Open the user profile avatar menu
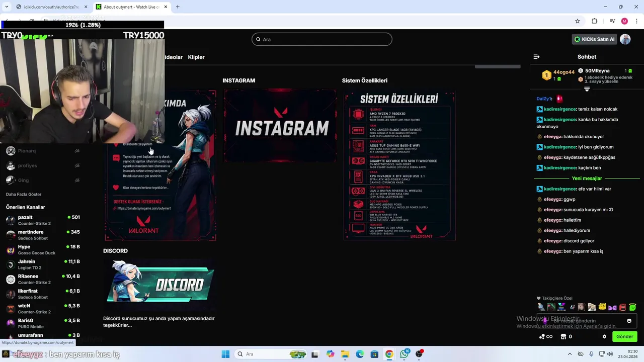 point(625,39)
